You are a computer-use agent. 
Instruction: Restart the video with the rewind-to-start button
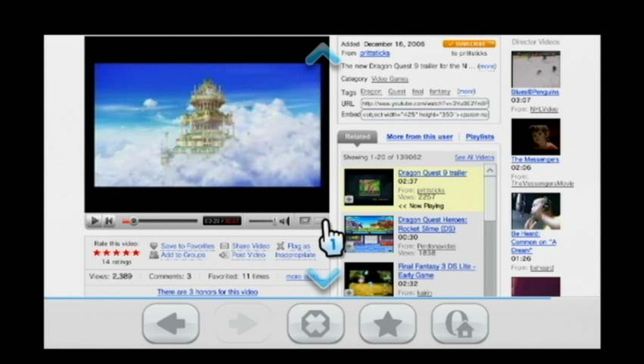109,221
